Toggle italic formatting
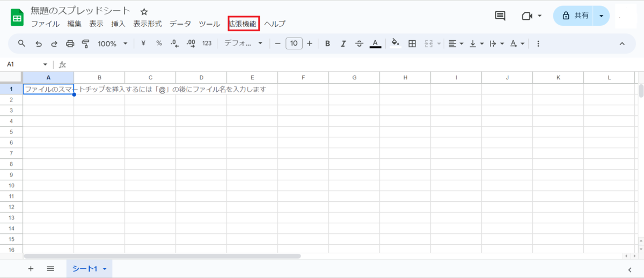This screenshot has width=644, height=278. point(343,43)
